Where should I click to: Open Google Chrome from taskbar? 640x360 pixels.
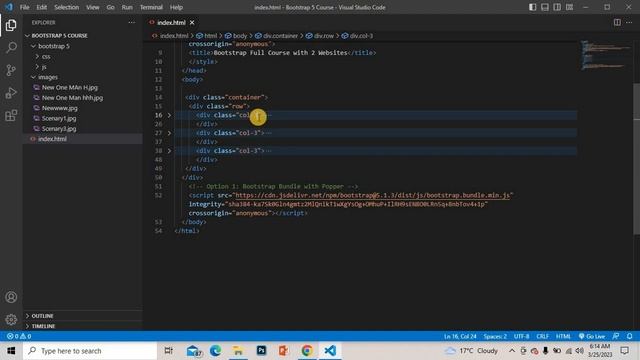(x=307, y=351)
